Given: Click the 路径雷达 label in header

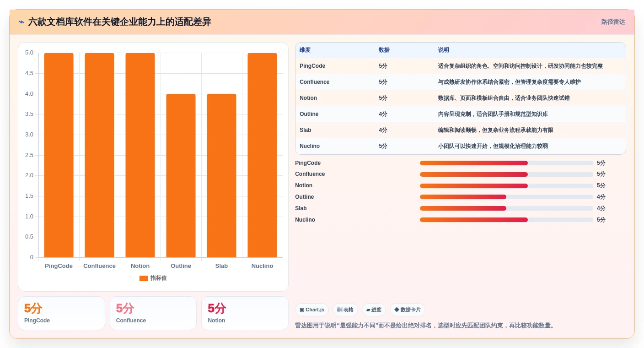Looking at the screenshot, I should point(613,22).
